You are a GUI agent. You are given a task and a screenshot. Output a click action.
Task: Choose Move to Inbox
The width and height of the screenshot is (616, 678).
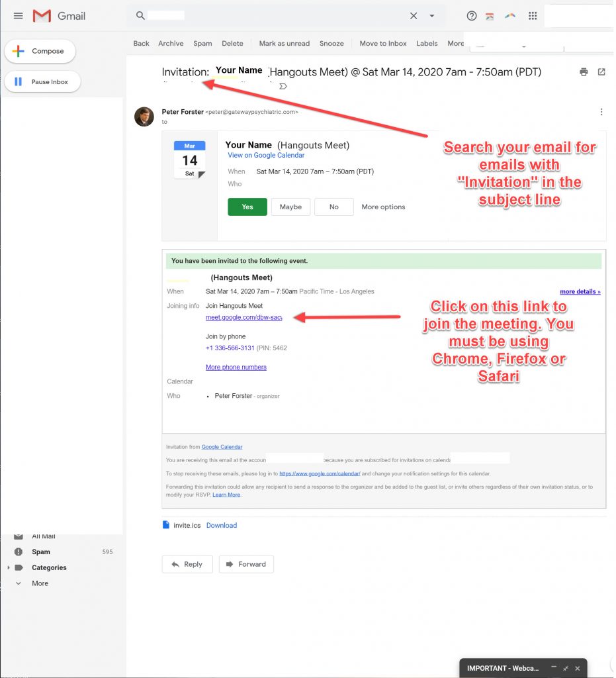383,43
